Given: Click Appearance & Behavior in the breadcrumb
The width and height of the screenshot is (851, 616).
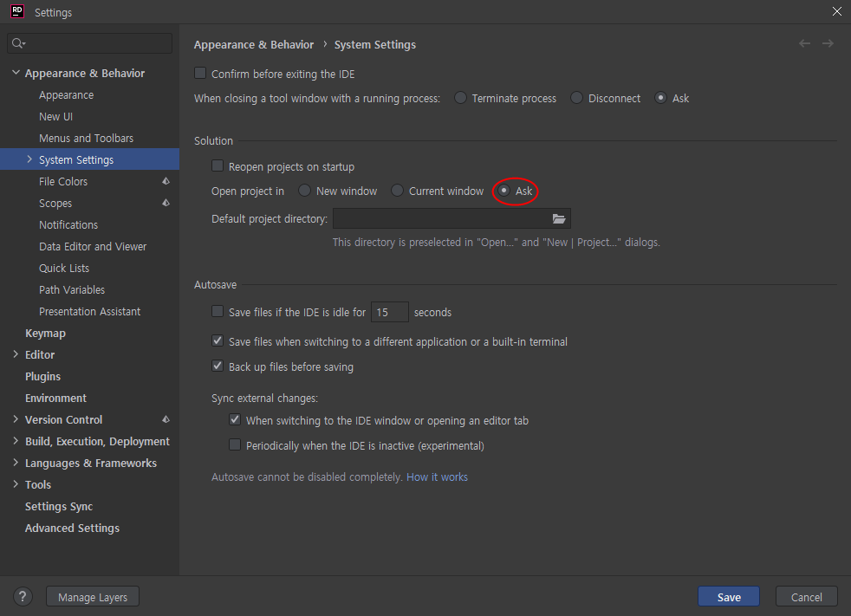Looking at the screenshot, I should coord(254,44).
